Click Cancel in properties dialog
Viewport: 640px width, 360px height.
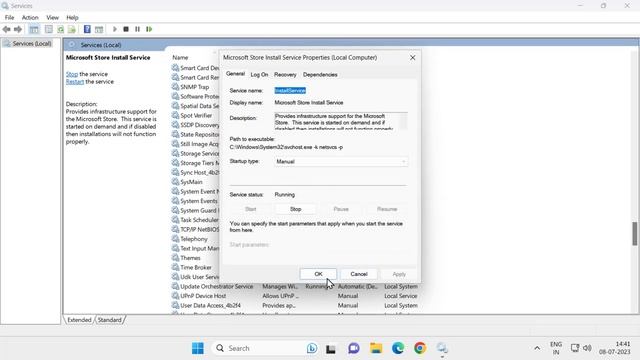point(359,274)
